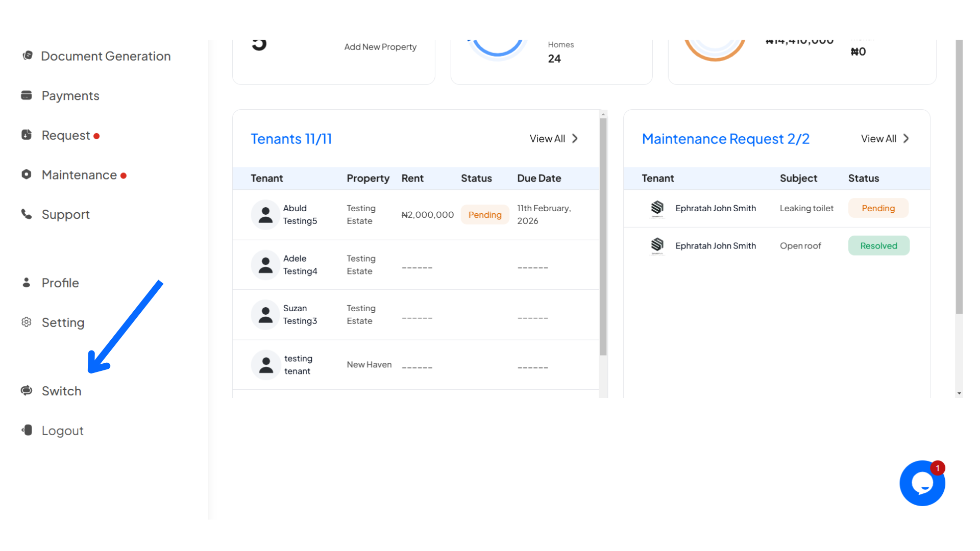Open the live chat bubble
980x551 pixels.
coord(922,483)
